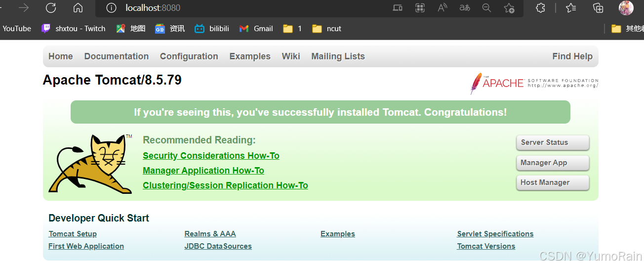Viewport: 644px width, 267px height.
Task: Open the Servlet Specifications link
Action: click(495, 234)
